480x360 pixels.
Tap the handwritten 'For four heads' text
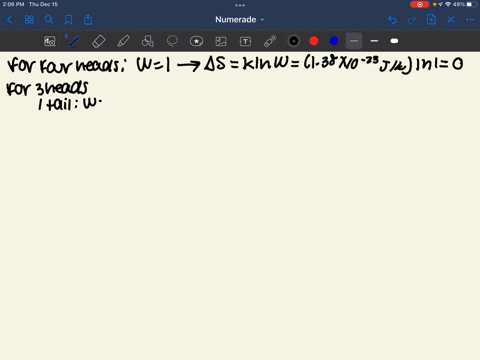click(66, 65)
